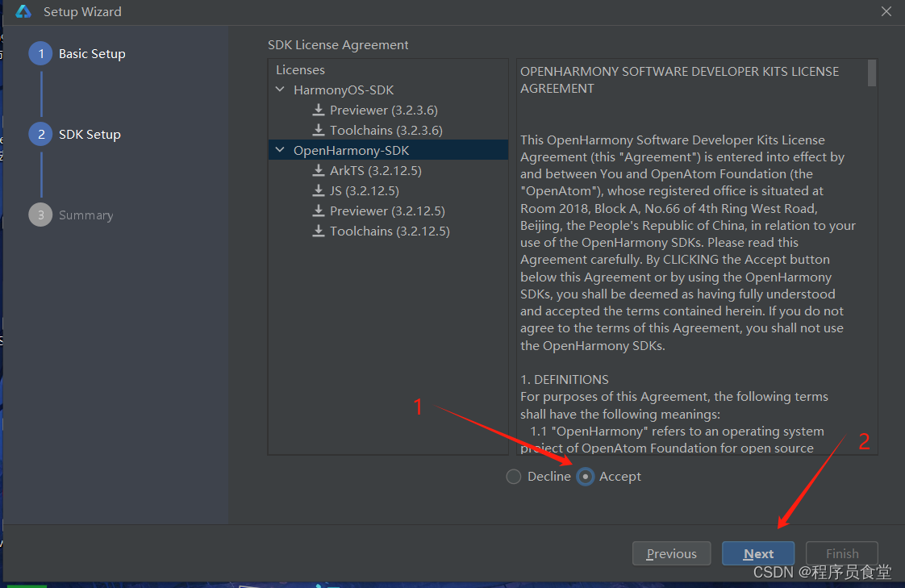Go to SDK Setup step label
Viewport: 905px width, 588px height.
pyautogui.click(x=90, y=135)
